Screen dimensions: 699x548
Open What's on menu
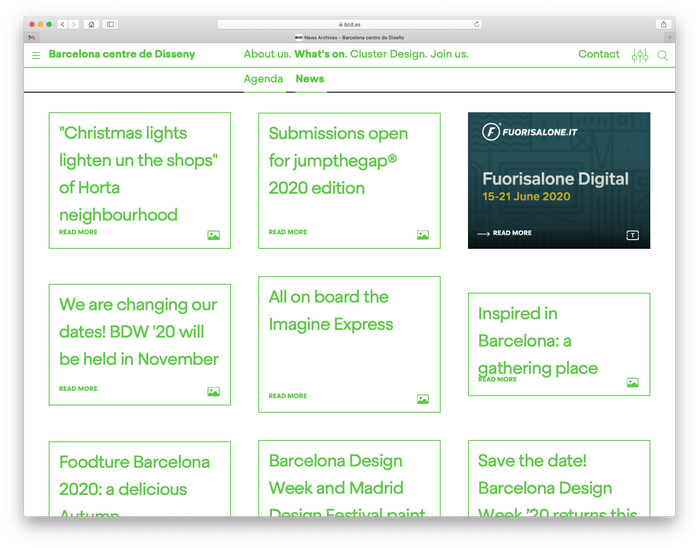[321, 54]
